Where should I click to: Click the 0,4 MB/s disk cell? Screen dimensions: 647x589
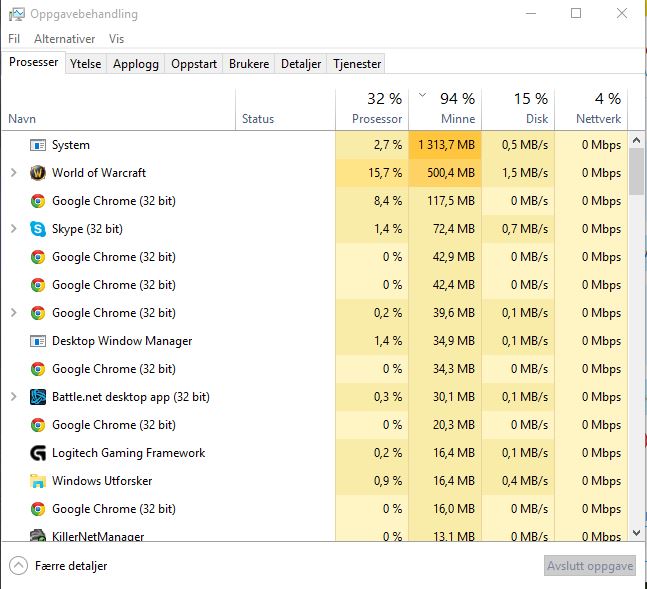tap(518, 481)
